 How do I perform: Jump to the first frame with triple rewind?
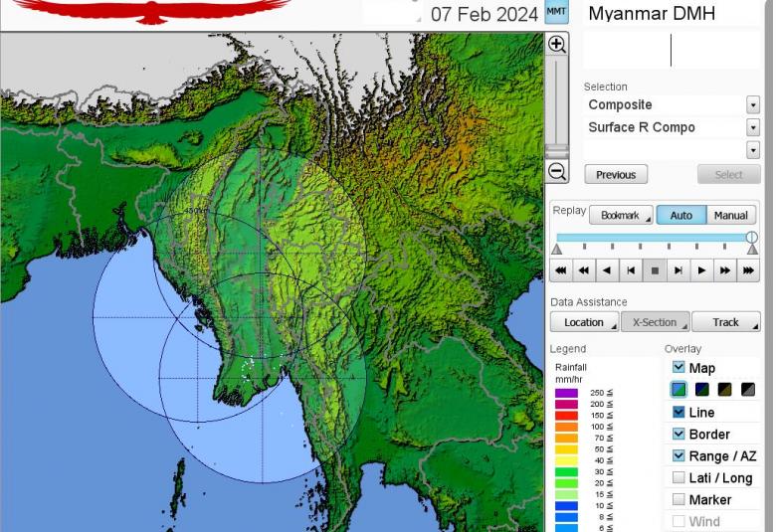coord(561,270)
